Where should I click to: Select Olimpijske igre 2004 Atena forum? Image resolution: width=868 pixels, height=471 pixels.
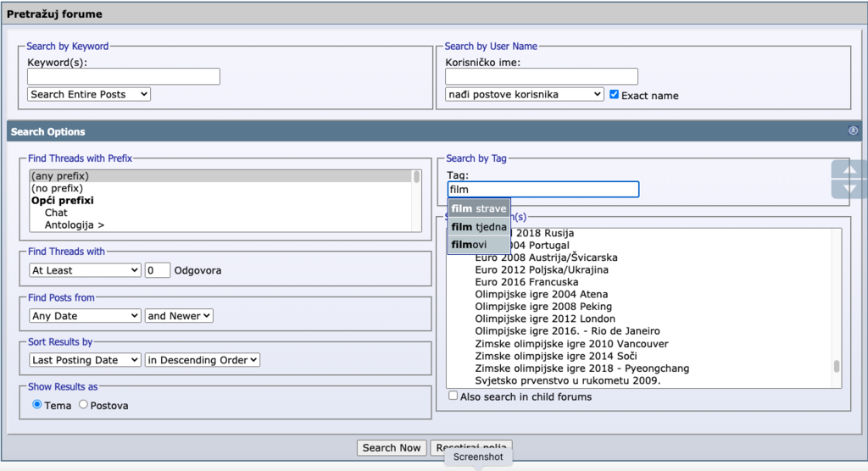[541, 294]
